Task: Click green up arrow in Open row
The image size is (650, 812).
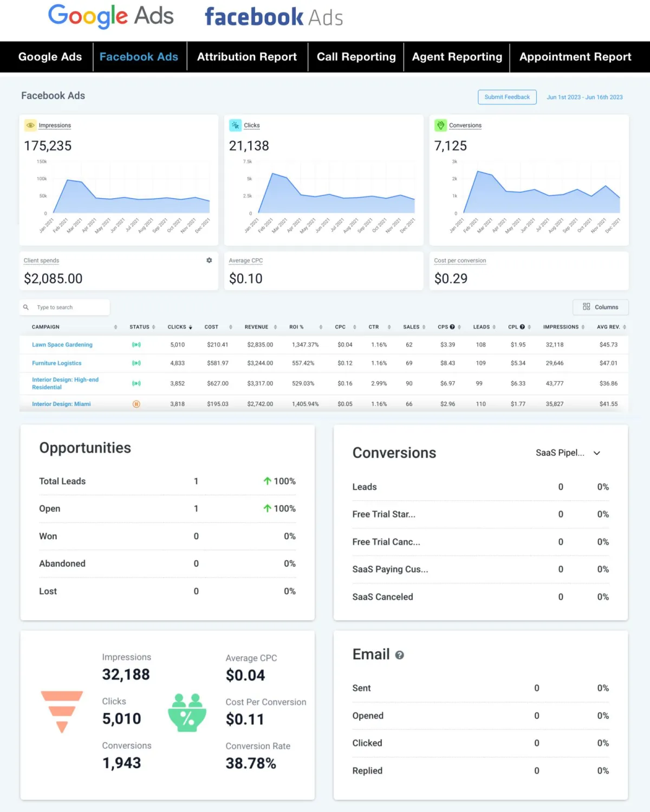Action: coord(267,508)
